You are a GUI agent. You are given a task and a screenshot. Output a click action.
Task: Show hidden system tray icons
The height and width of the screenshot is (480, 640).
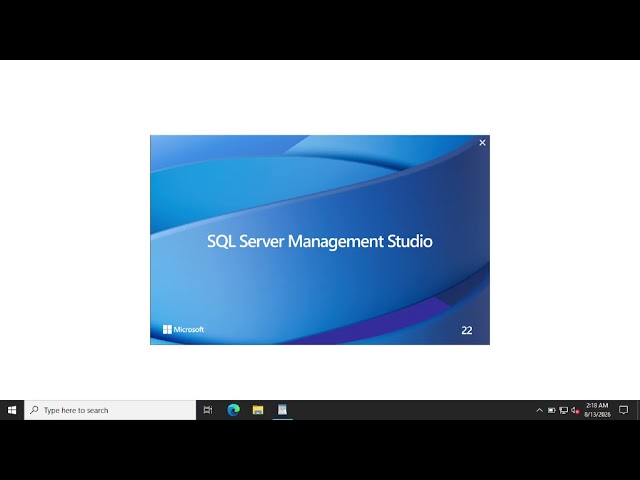(539, 410)
